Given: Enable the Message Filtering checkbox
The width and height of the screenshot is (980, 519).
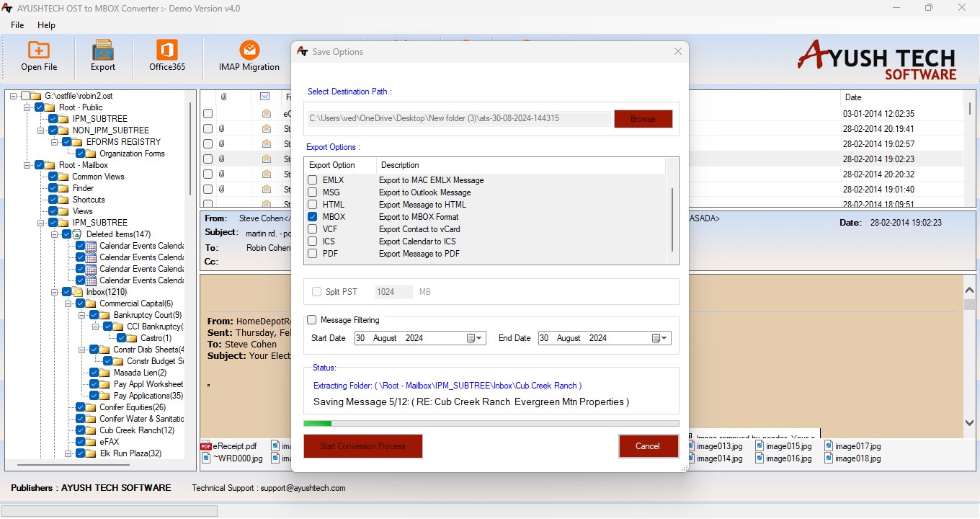Looking at the screenshot, I should (311, 320).
